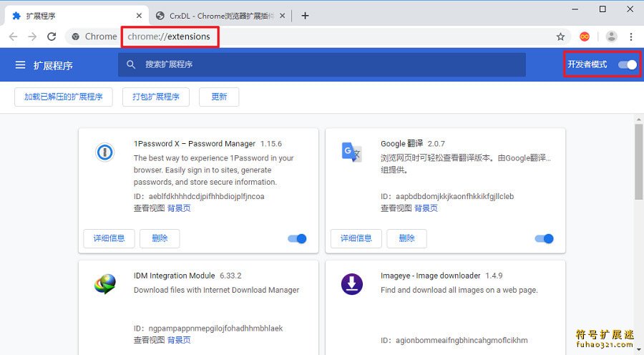Bookmark this page with the star icon
The width and height of the screenshot is (644, 355).
560,37
